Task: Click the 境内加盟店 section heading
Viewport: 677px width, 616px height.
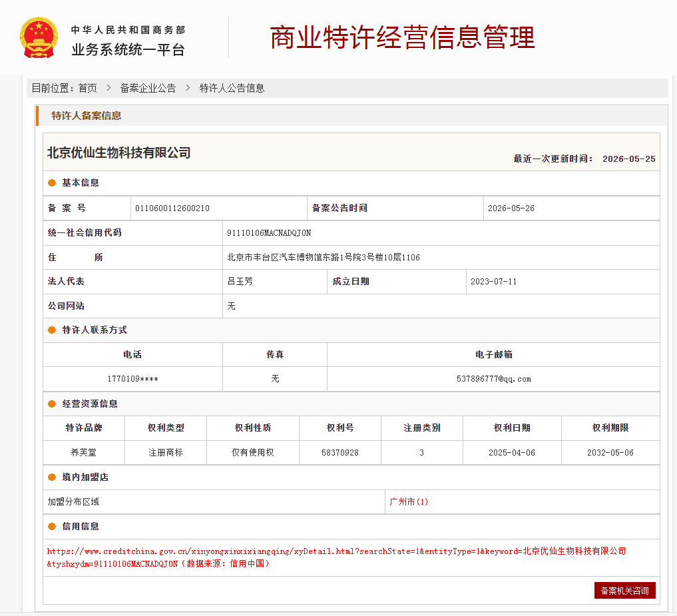Action: click(85, 477)
